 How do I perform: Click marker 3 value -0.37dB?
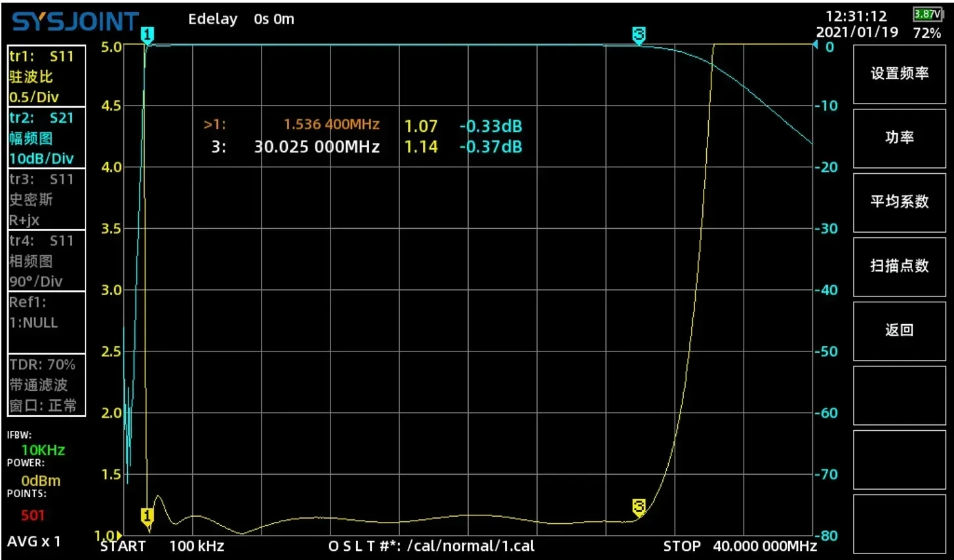tap(491, 147)
